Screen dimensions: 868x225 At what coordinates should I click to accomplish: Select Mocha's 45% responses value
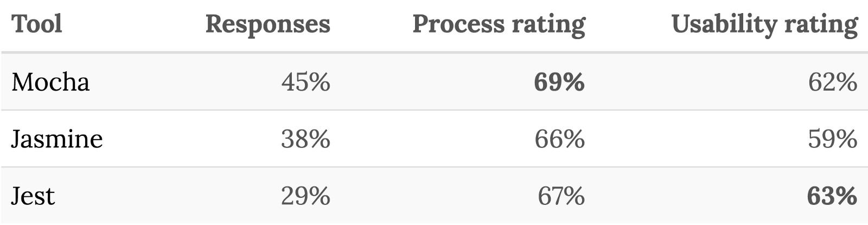(x=305, y=82)
